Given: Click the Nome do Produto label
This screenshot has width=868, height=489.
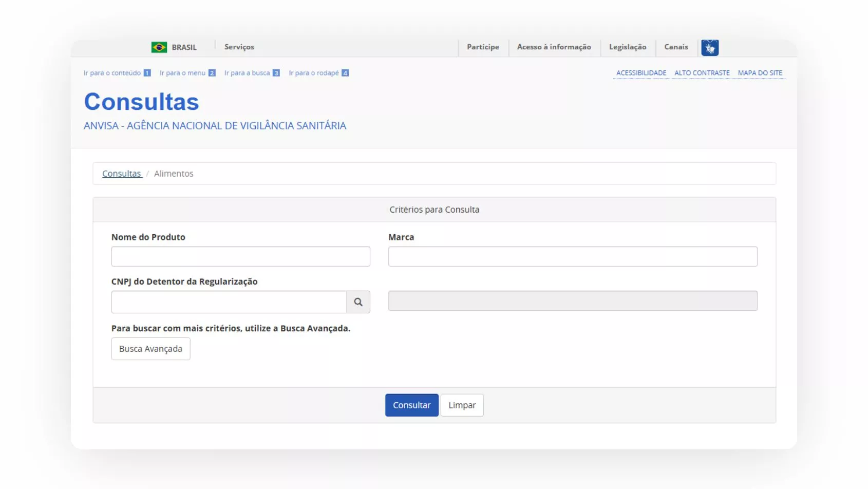Looking at the screenshot, I should pyautogui.click(x=148, y=237).
